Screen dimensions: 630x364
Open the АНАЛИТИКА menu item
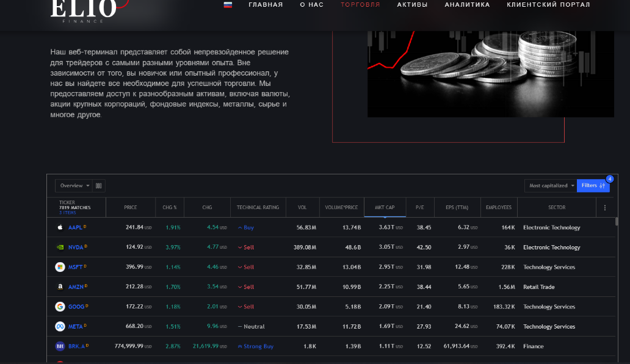pos(467,5)
